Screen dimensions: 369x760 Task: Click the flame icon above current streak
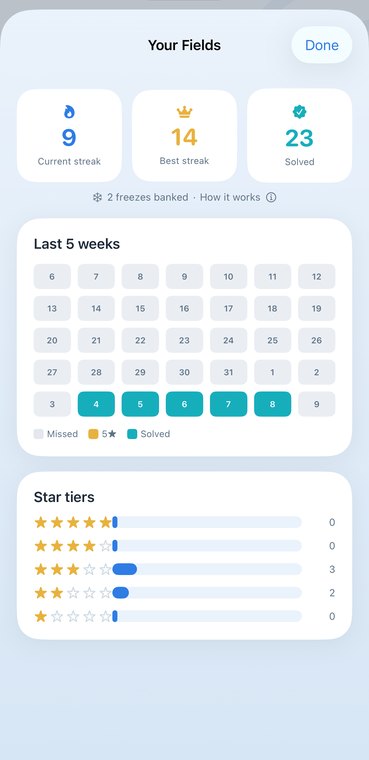click(69, 112)
